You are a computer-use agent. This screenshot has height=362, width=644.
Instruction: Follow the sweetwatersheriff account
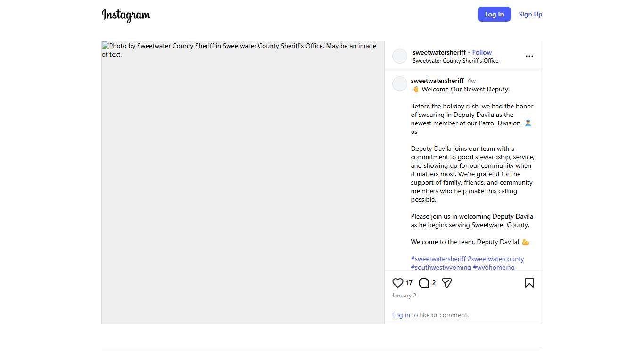click(482, 52)
